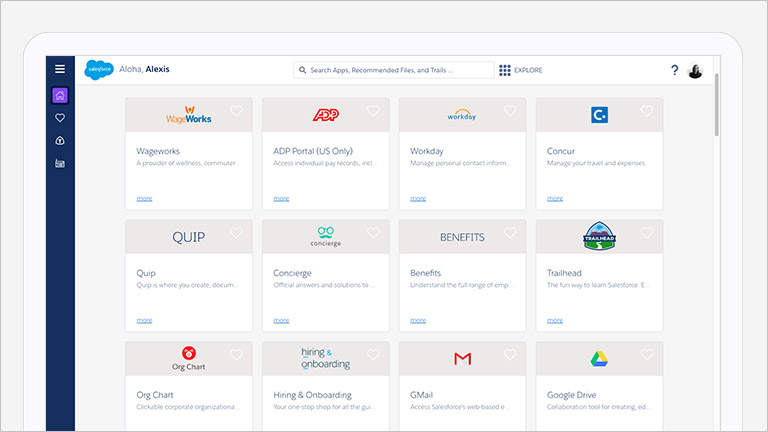Show more details for Concierge
This screenshot has height=432, width=768.
281,320
